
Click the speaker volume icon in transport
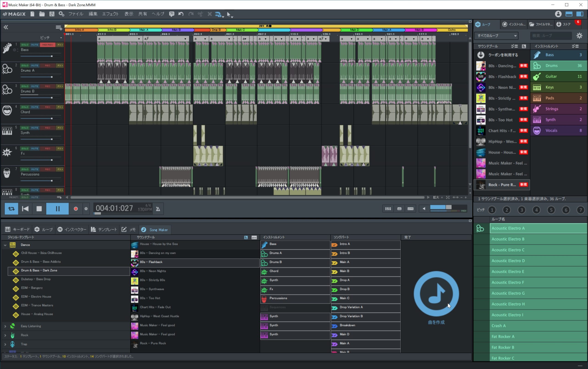point(424,209)
